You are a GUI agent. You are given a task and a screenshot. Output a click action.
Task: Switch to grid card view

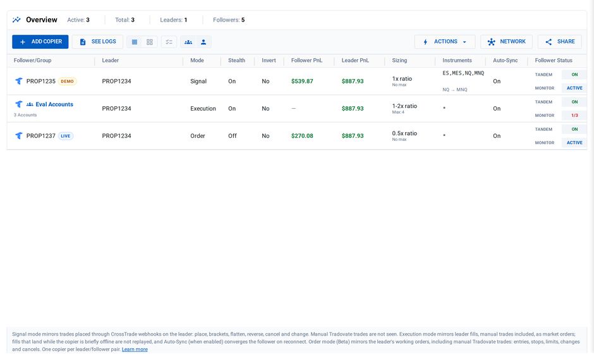150,42
